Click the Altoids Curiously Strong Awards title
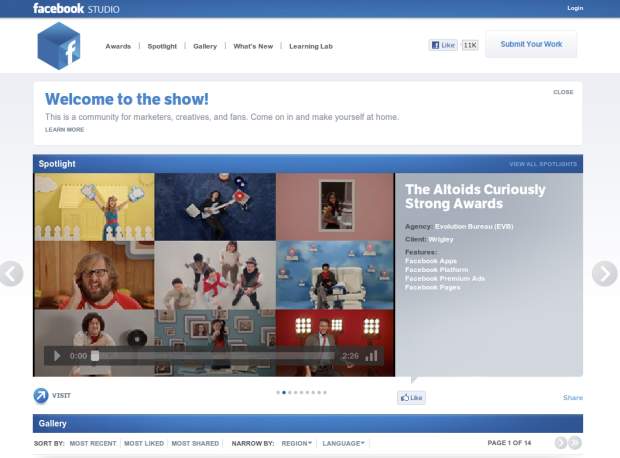 pyautogui.click(x=475, y=196)
